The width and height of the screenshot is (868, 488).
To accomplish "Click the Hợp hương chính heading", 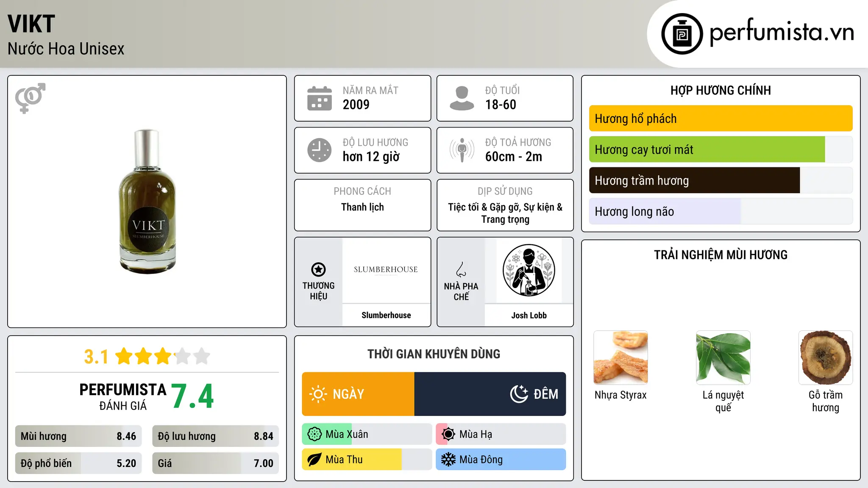I will (721, 90).
